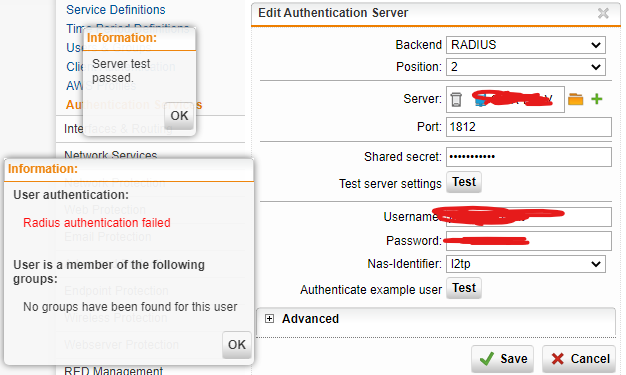Click the Username input field
The height and width of the screenshot is (375, 626).
(529, 217)
